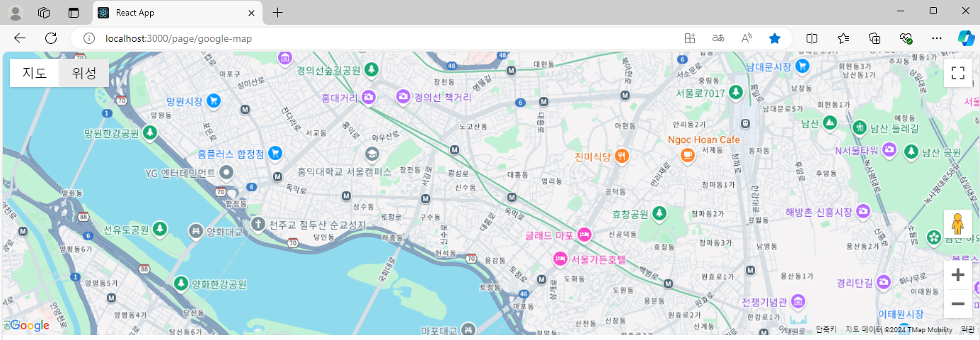Open the Google logo link on map
This screenshot has width=980, height=340.
28,325
